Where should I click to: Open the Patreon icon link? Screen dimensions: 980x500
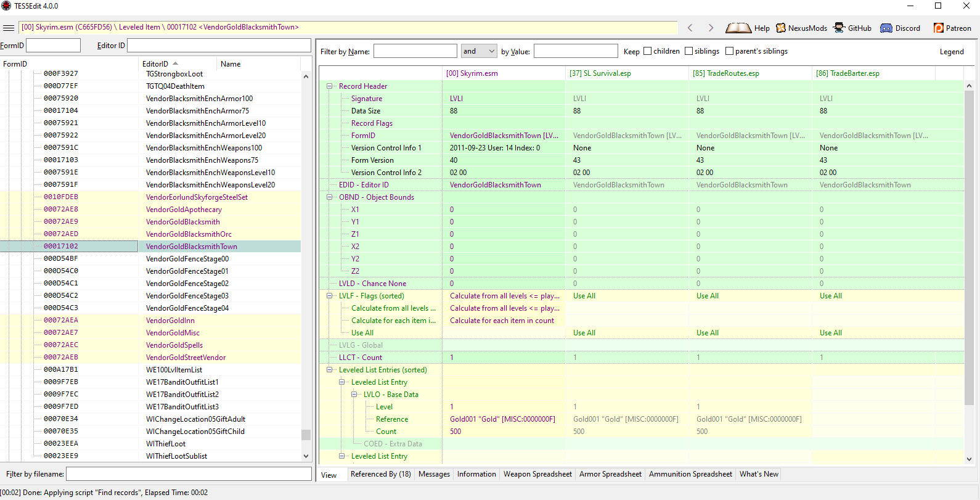coord(939,28)
